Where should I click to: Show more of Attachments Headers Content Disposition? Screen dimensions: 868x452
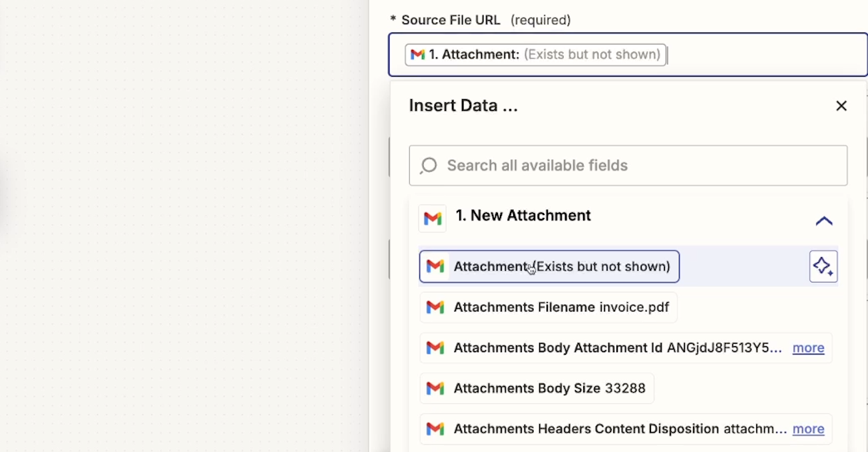[808, 429]
